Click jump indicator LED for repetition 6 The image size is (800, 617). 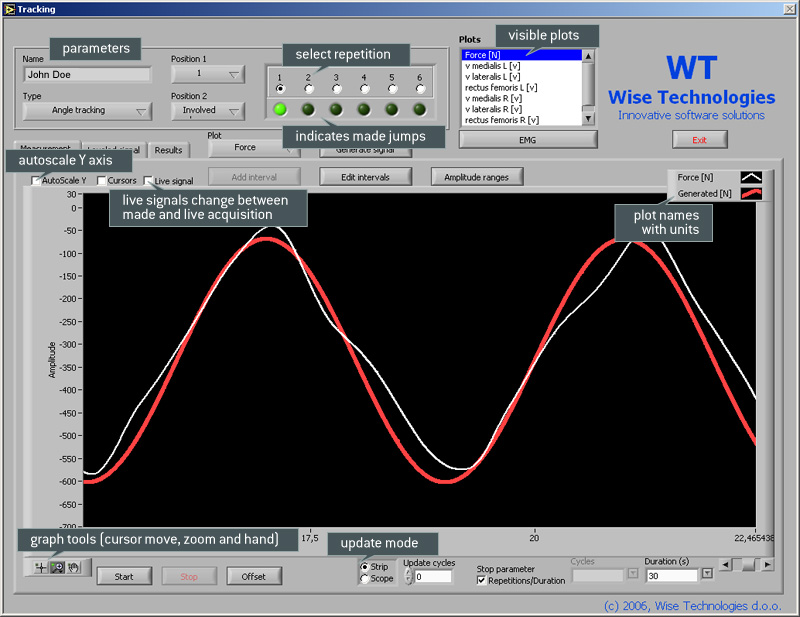(x=419, y=109)
